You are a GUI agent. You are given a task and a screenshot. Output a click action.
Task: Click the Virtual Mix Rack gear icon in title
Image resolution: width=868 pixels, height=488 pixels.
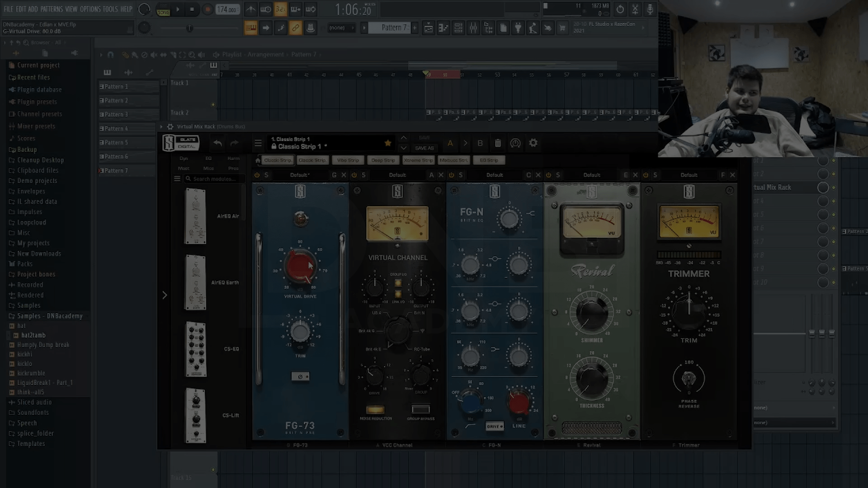click(170, 127)
